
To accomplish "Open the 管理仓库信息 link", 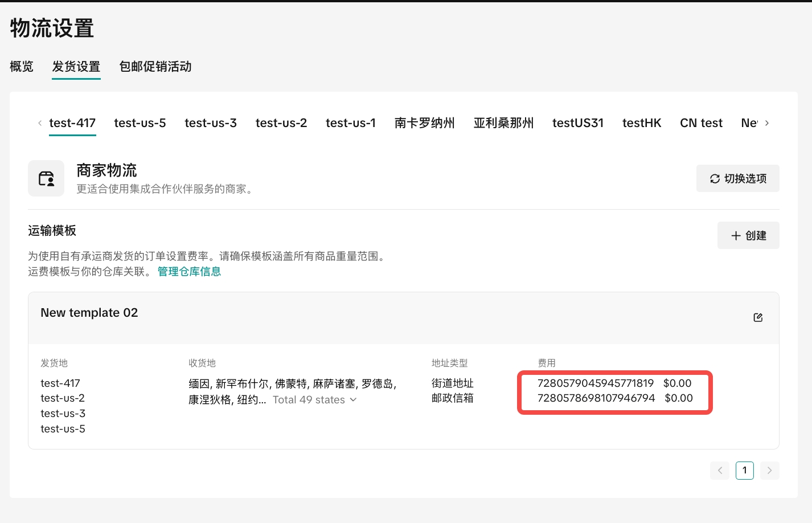I will (189, 272).
